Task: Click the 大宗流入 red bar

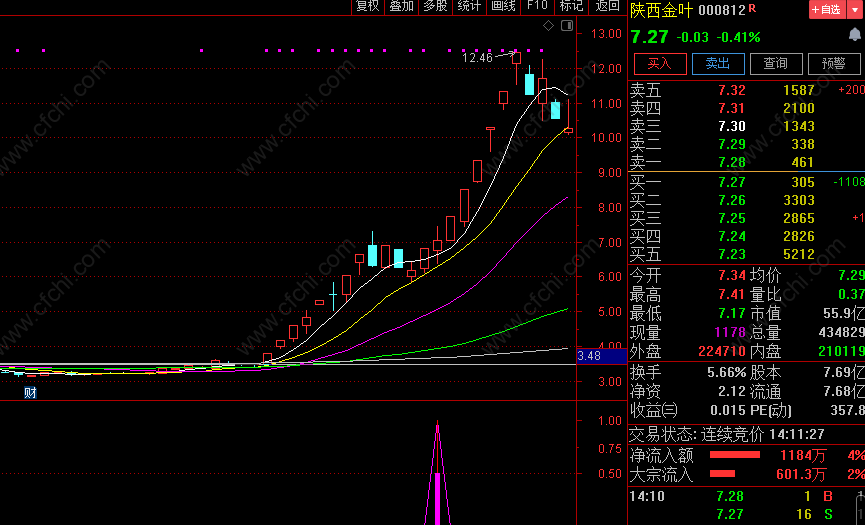Action: pyautogui.click(x=722, y=474)
